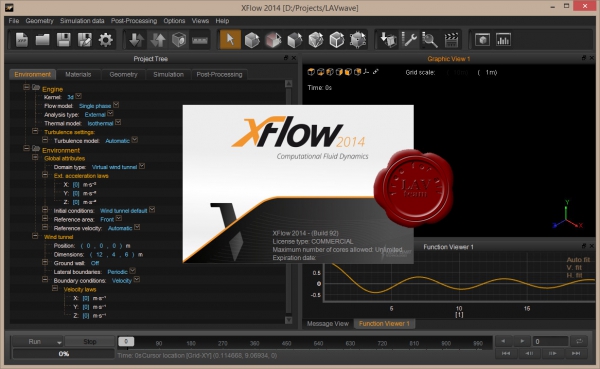Collapse the Environment tree node
Viewport: 600px width, 369px height.
coord(26,148)
